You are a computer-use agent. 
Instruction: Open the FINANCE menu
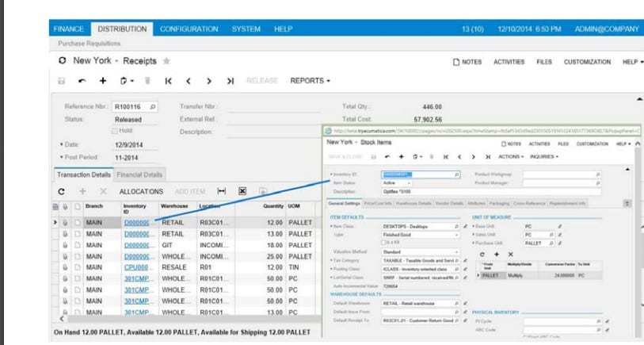pyautogui.click(x=68, y=29)
